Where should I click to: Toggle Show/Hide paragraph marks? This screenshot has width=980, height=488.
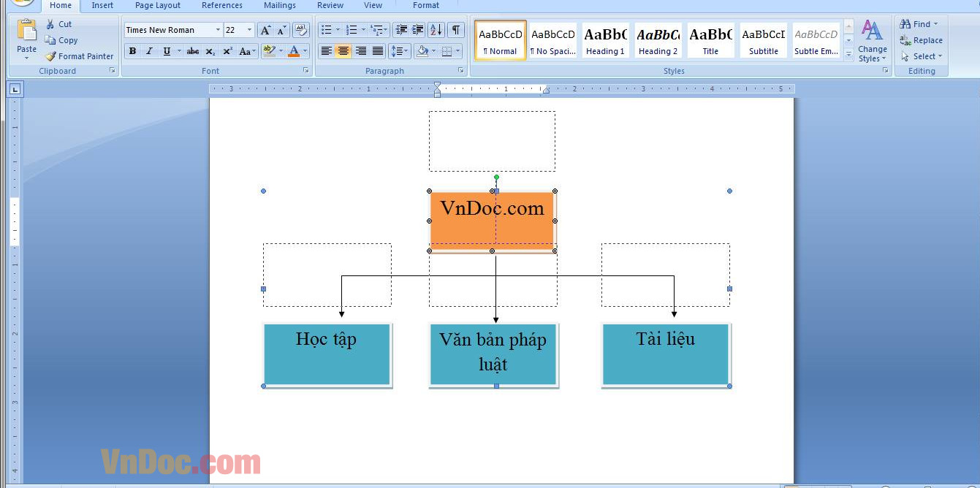(x=456, y=29)
